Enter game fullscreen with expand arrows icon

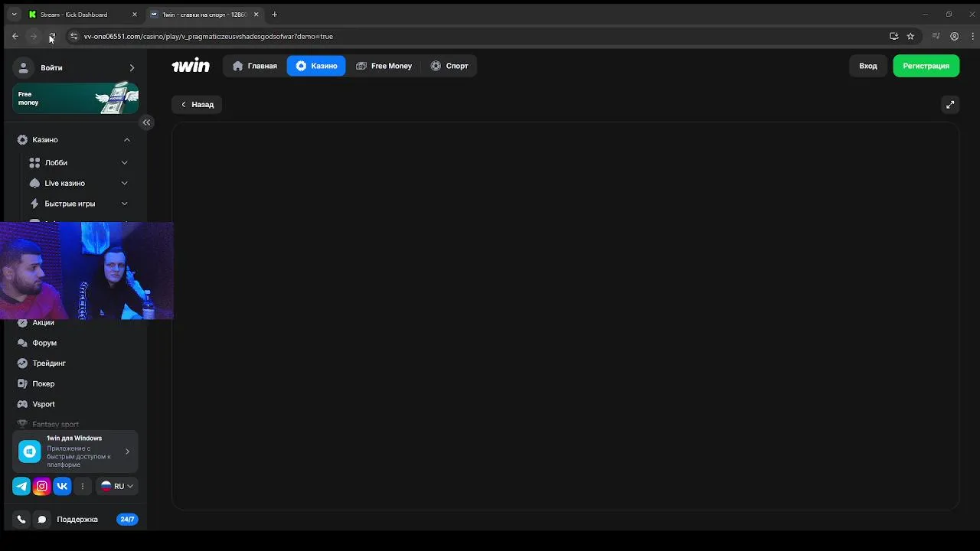pos(950,104)
